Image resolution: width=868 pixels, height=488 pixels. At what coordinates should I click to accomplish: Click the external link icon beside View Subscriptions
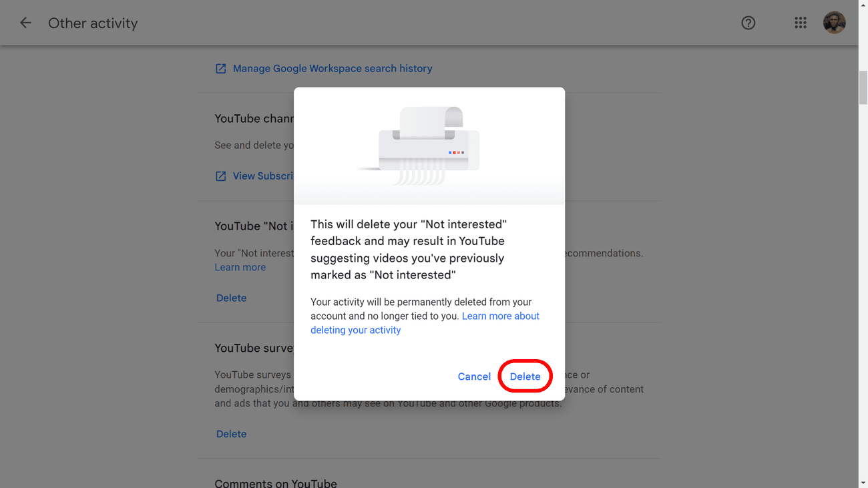220,176
